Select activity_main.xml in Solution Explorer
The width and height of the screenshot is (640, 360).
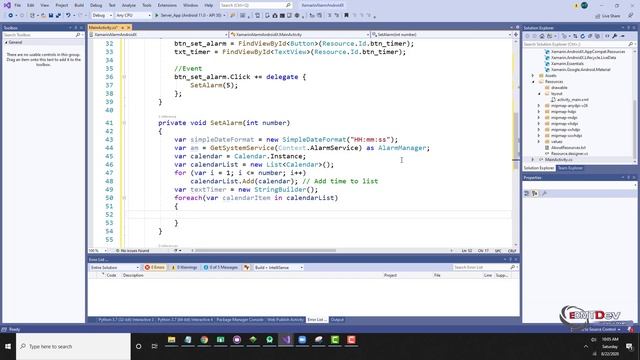[572, 100]
